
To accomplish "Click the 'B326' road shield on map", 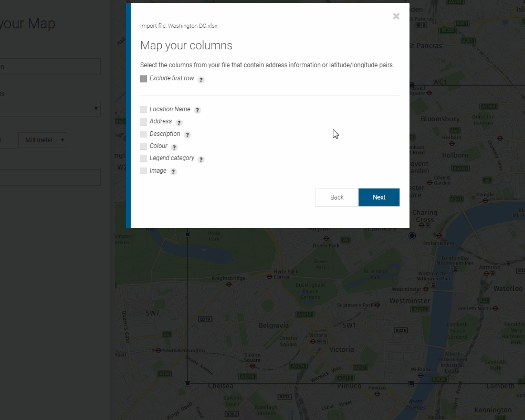I will tap(401, 330).
